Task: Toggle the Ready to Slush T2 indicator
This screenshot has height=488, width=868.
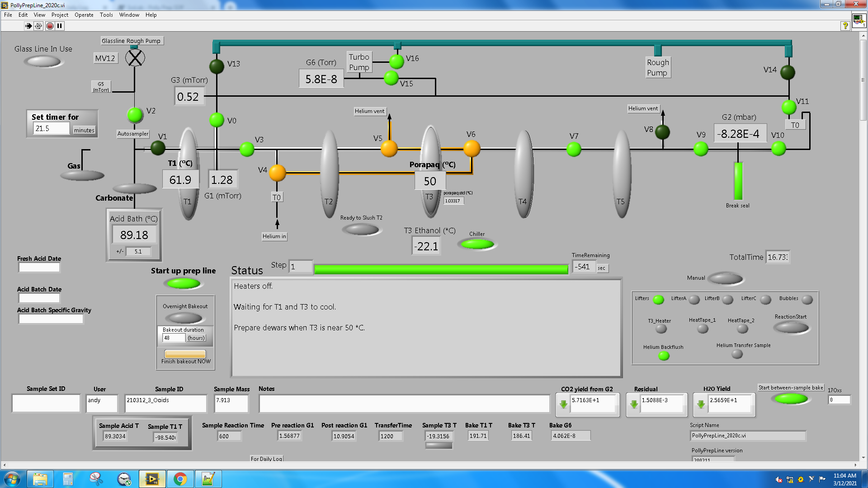Action: (x=361, y=230)
